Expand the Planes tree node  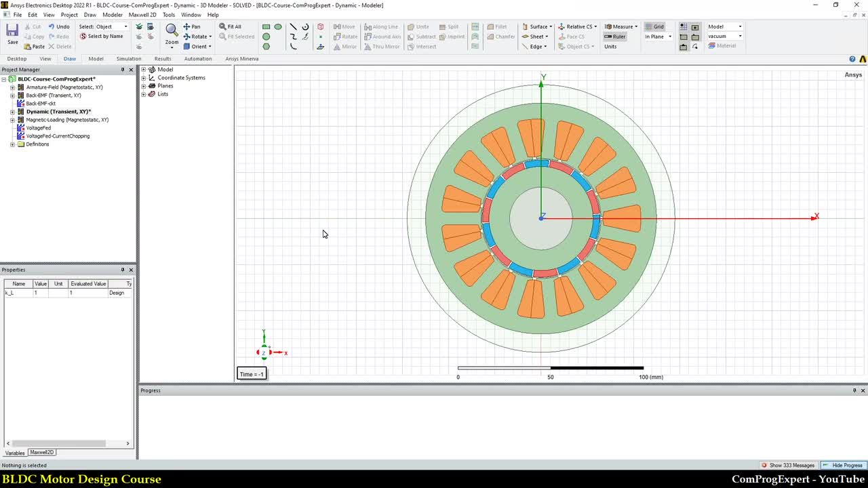[144, 86]
